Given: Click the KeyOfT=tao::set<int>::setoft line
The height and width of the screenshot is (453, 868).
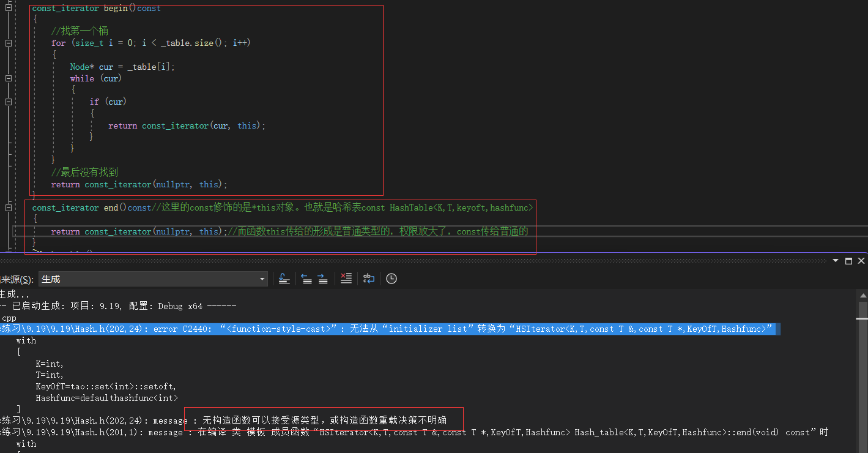Looking at the screenshot, I should [106, 386].
